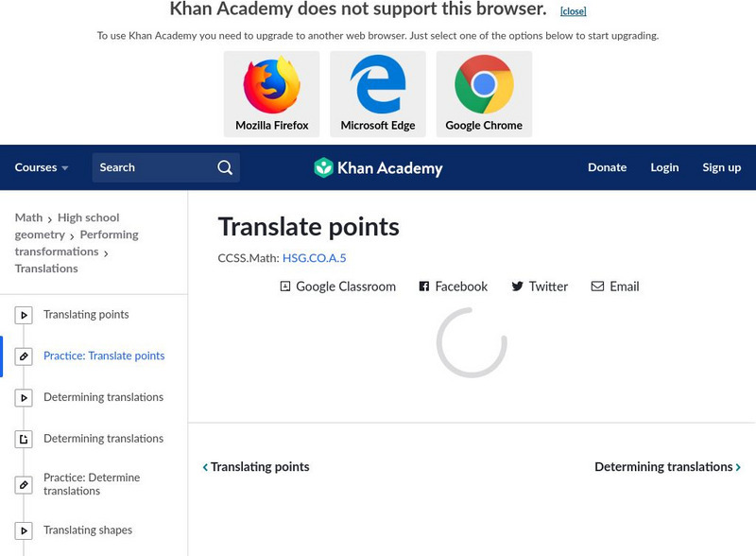Select Translating shapes video in sidebar
Viewport: 756px width, 556px height.
click(87, 530)
